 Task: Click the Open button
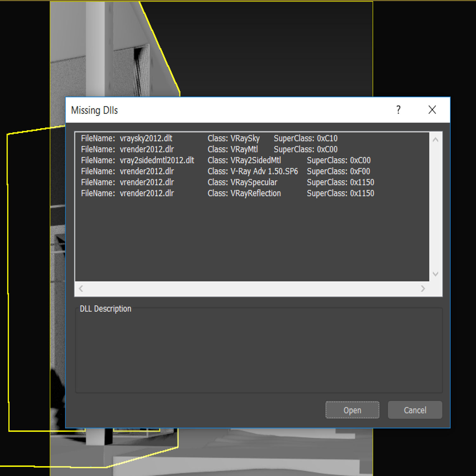pos(352,410)
